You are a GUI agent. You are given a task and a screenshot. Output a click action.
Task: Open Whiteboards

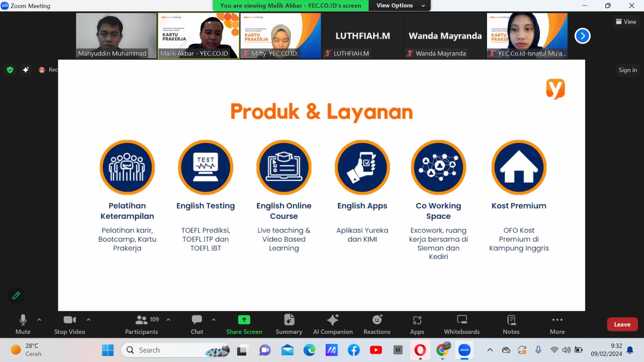[462, 324]
